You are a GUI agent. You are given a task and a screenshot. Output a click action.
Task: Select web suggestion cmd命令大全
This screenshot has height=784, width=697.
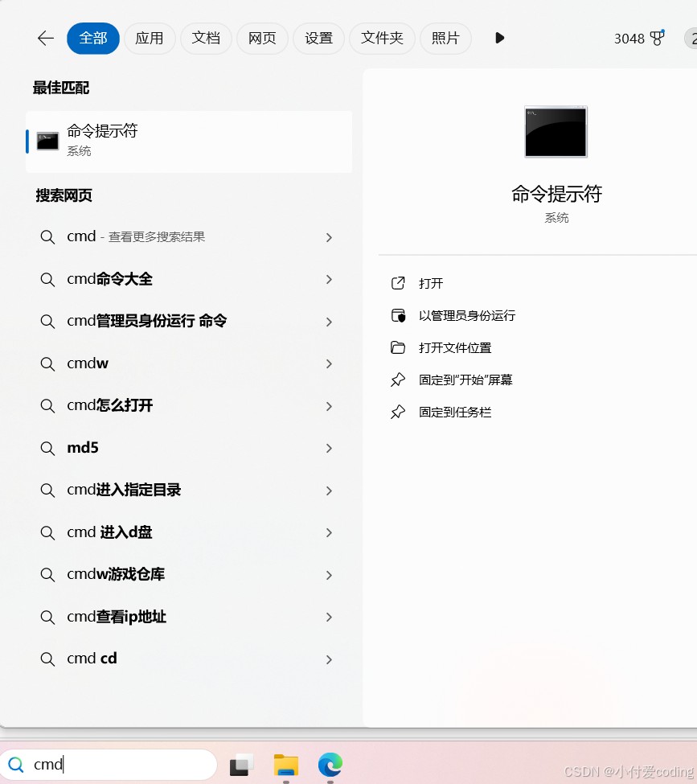click(x=189, y=279)
